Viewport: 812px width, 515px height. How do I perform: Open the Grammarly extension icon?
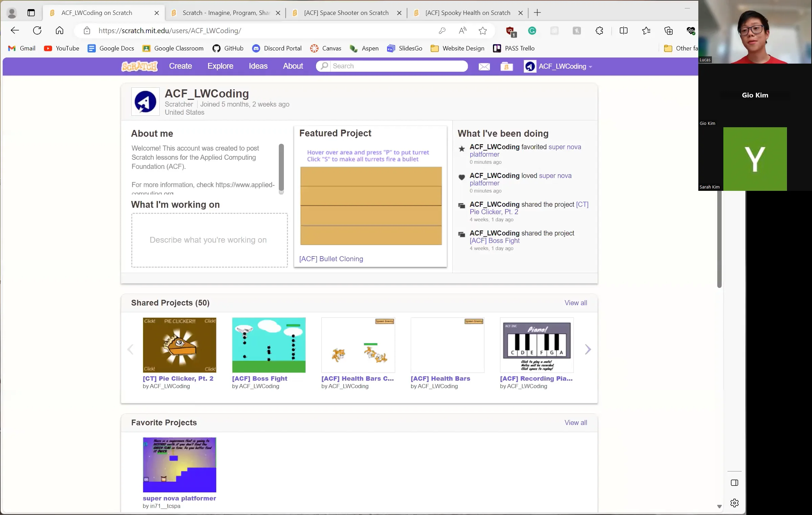532,30
